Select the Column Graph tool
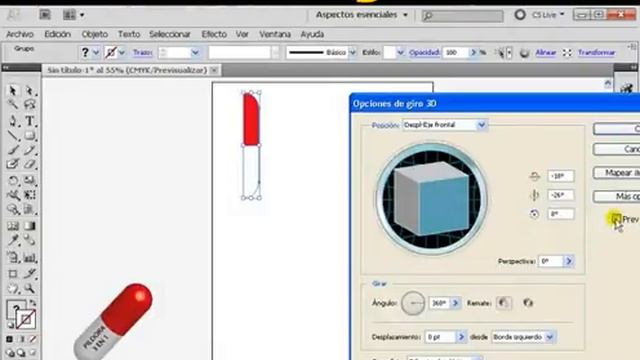 pyautogui.click(x=29, y=258)
